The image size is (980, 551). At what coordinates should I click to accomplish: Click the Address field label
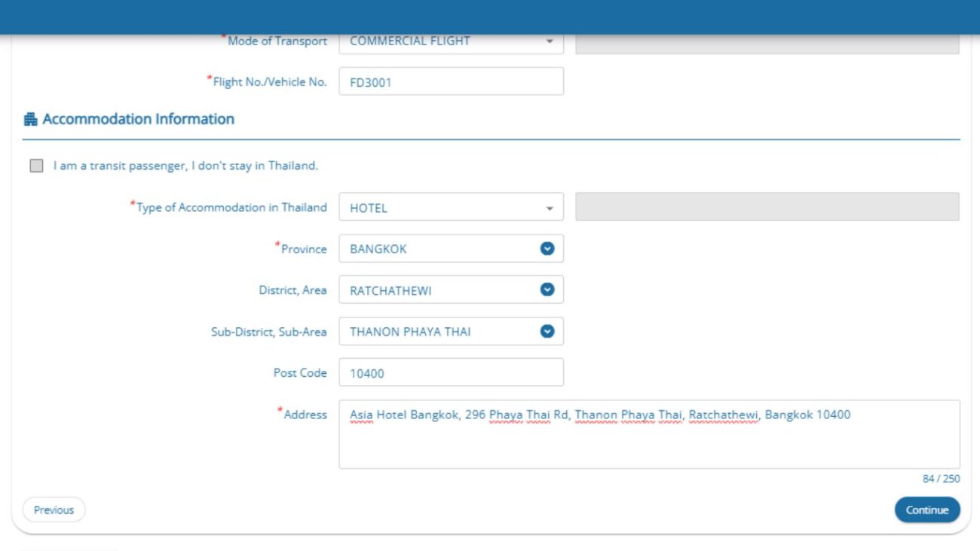305,415
